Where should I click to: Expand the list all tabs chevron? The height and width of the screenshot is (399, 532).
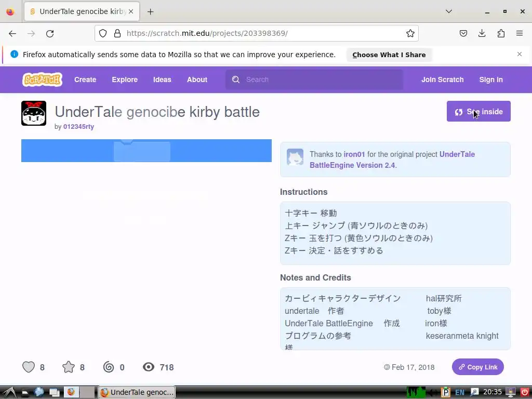448,11
